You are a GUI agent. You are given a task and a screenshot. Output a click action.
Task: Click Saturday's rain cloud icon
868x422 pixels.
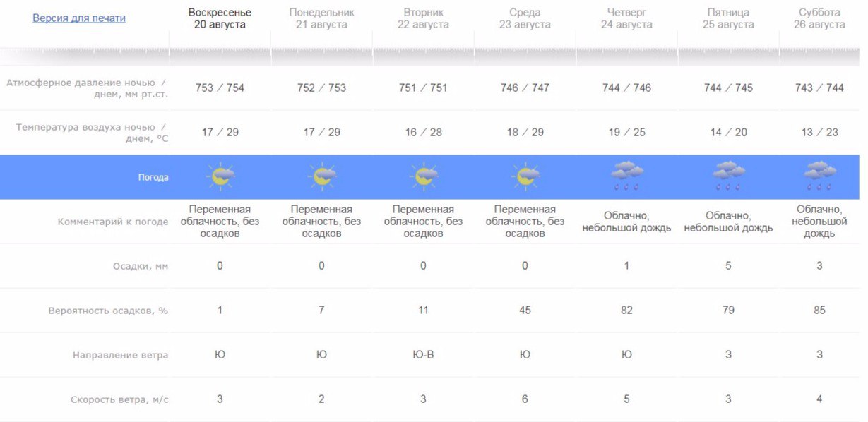pyautogui.click(x=819, y=176)
